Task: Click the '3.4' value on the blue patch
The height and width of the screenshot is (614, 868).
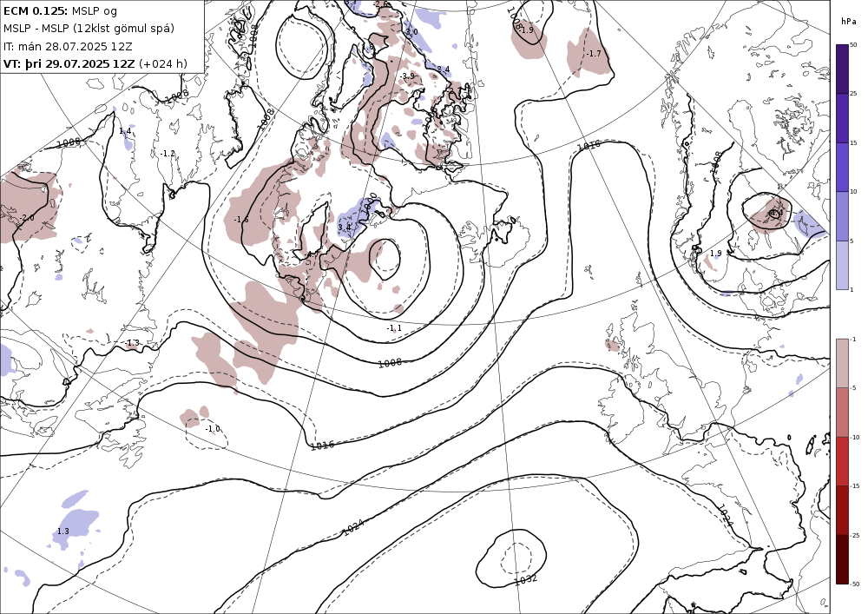Action: pyautogui.click(x=345, y=228)
